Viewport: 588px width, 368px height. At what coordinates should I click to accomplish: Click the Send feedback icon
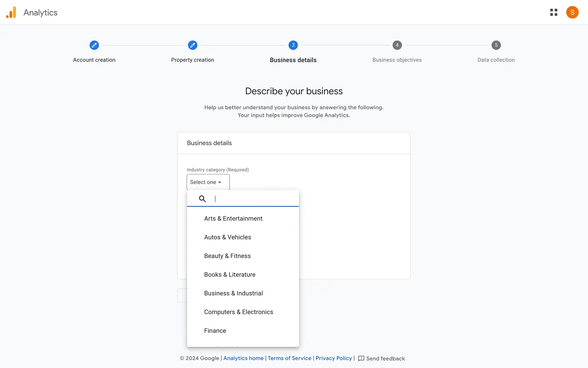(x=361, y=358)
